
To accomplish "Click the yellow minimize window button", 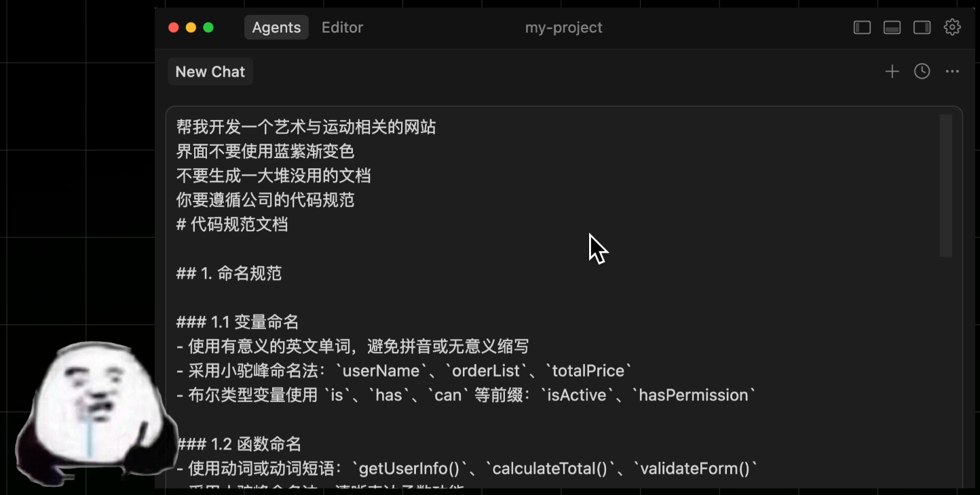I will [191, 28].
